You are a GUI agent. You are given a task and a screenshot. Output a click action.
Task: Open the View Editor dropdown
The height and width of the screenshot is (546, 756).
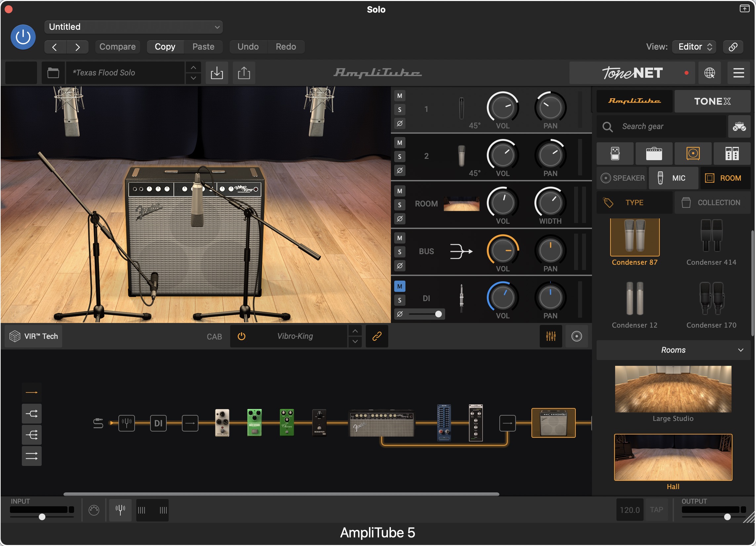694,47
